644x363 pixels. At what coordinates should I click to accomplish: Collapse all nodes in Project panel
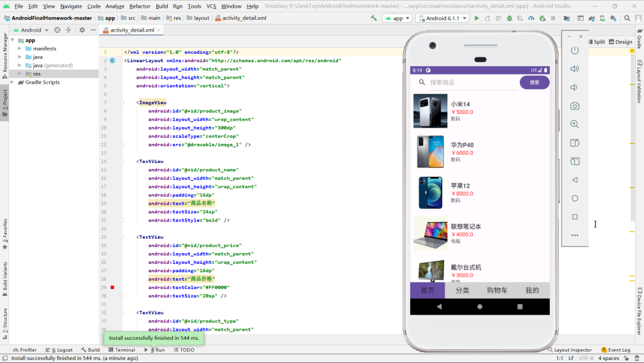(69, 30)
